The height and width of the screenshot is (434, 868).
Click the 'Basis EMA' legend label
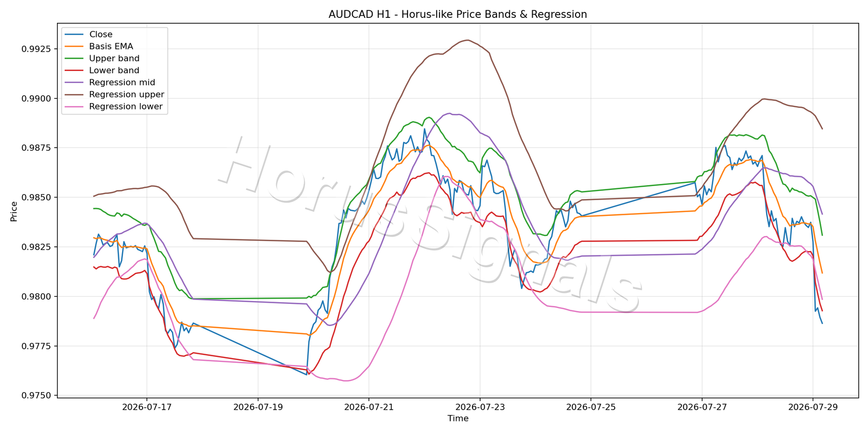pyautogui.click(x=111, y=46)
